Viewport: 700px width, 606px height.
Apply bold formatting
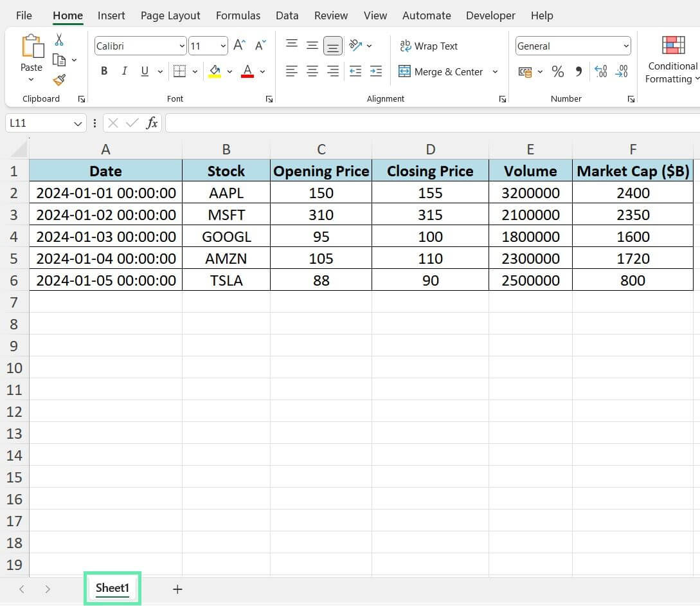point(103,71)
